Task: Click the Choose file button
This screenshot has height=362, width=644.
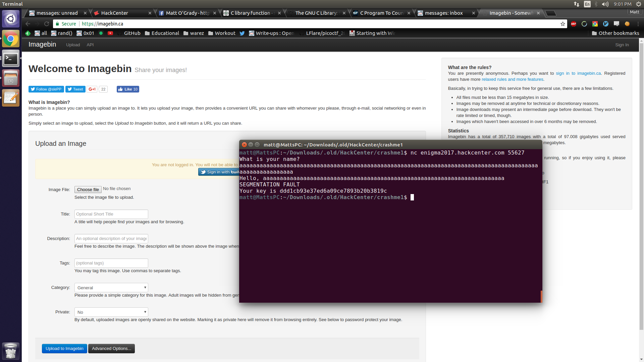Action: tap(88, 190)
